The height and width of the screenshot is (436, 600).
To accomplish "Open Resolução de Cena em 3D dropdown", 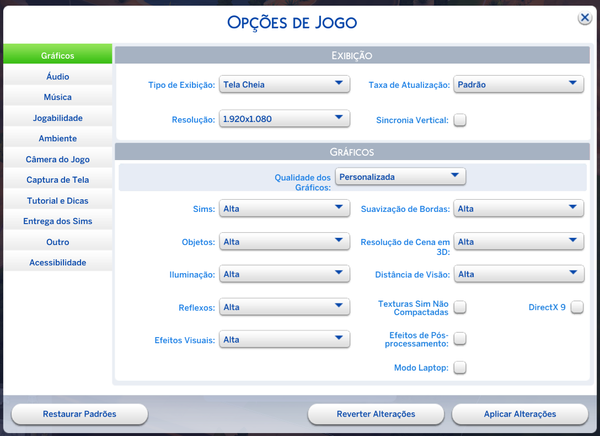I will pos(518,242).
